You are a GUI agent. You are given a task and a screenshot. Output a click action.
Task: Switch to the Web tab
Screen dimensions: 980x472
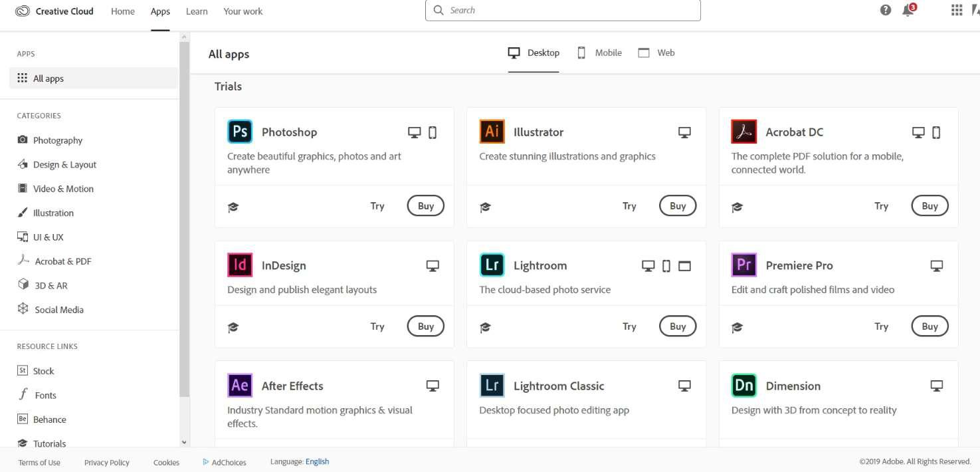pyautogui.click(x=656, y=53)
